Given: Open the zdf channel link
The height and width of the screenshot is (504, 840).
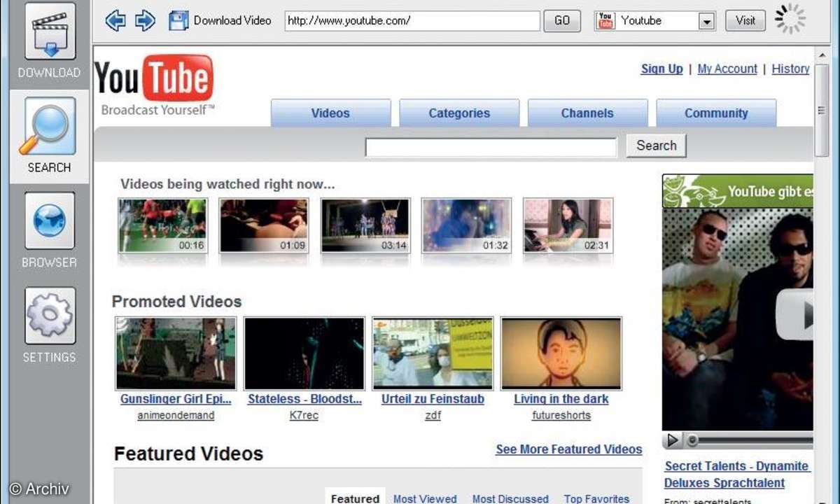Looking at the screenshot, I should point(433,415).
